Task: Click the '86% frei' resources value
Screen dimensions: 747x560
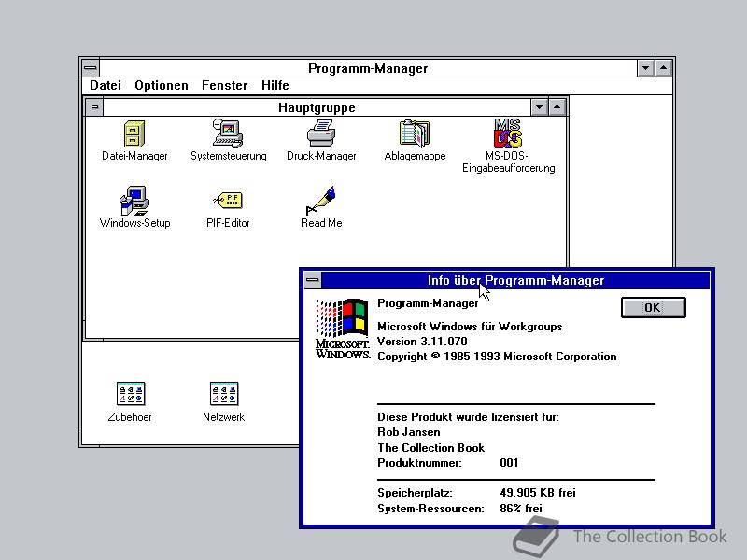Action: point(521,509)
